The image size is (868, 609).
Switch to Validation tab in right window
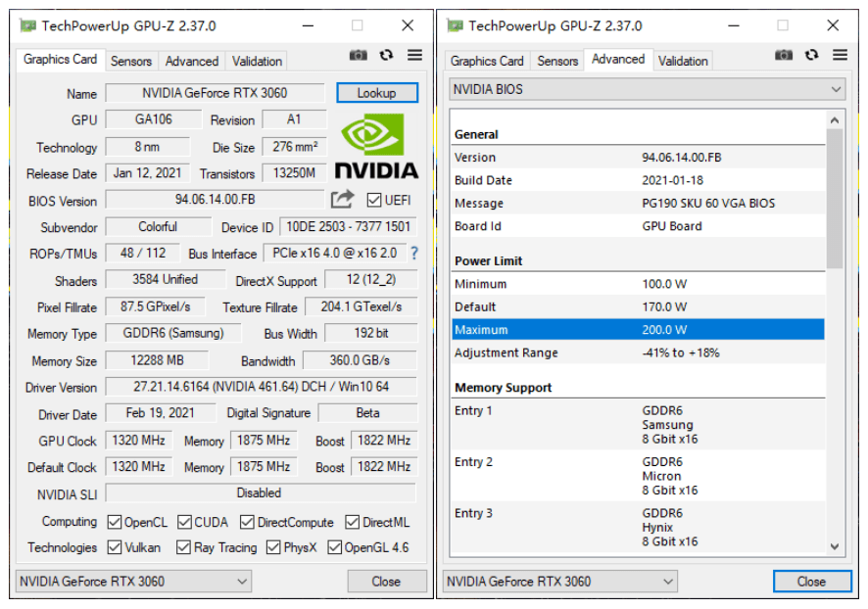[683, 61]
